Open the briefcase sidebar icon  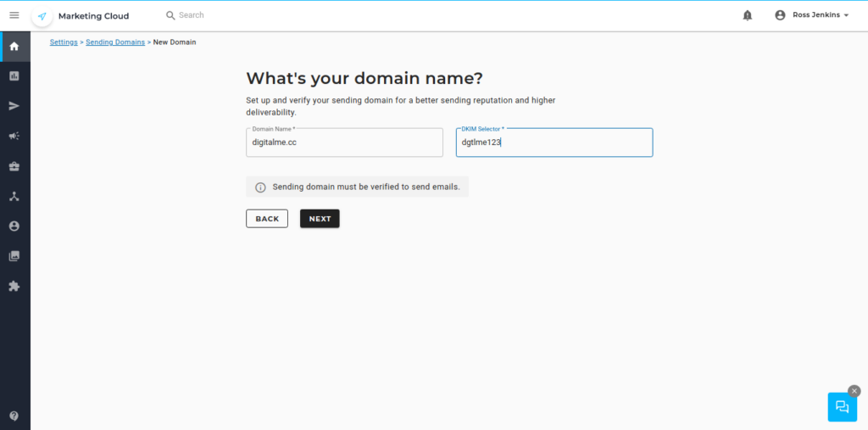coord(14,166)
